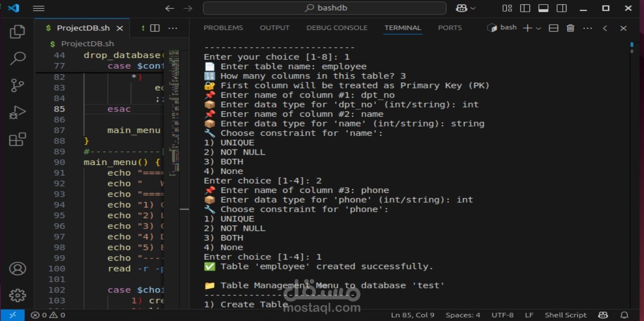Open the Copilot status icon in the status bar
644x321 pixels.
point(603,315)
